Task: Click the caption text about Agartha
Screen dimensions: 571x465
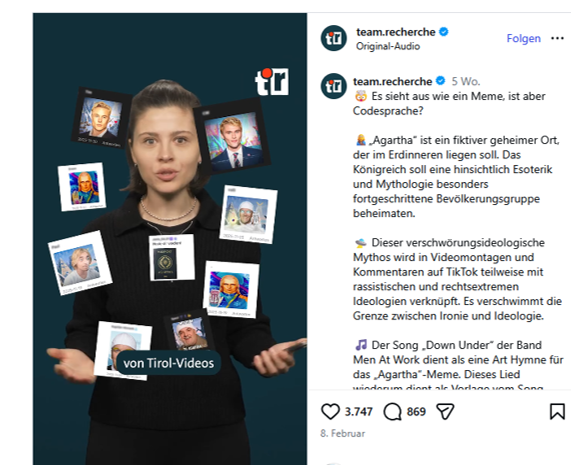Action: [457, 177]
